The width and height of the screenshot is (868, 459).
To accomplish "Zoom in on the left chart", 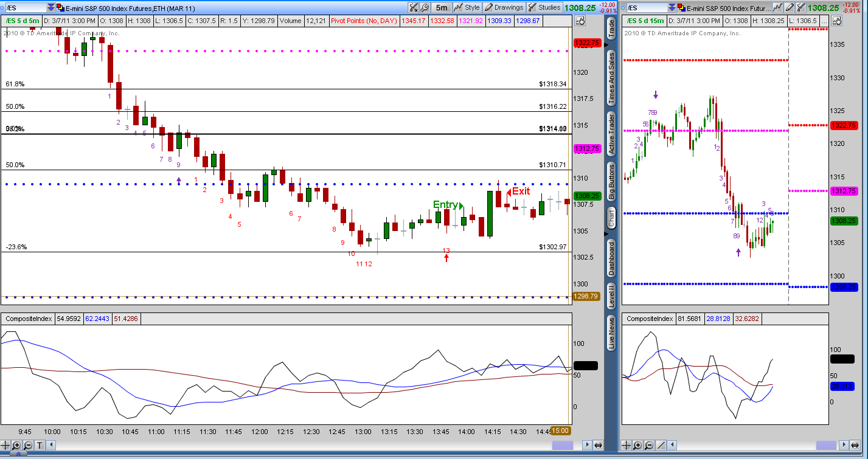I will pos(16,445).
